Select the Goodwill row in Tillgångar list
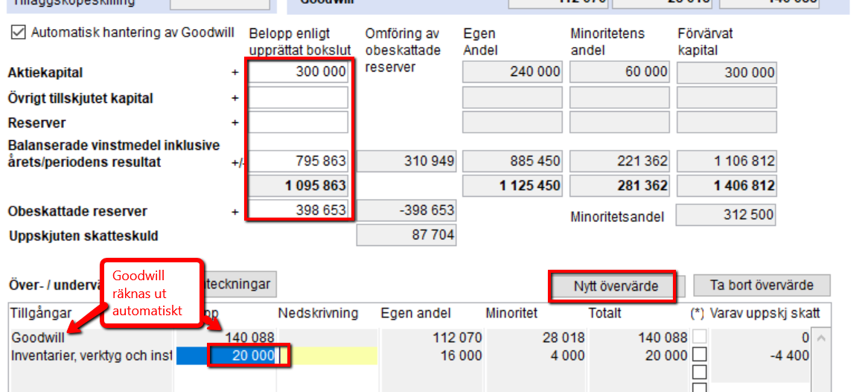Screen dimensions: 868x392 click(x=38, y=338)
